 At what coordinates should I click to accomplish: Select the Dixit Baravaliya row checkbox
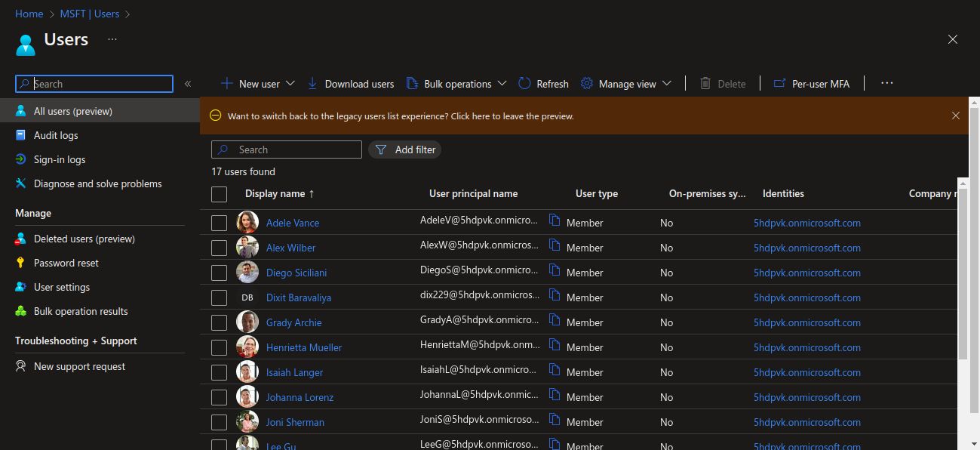[219, 297]
